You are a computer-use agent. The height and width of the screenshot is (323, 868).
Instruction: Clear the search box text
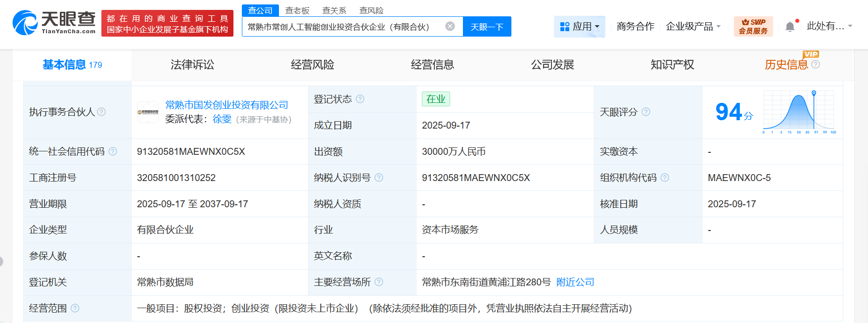click(x=450, y=26)
